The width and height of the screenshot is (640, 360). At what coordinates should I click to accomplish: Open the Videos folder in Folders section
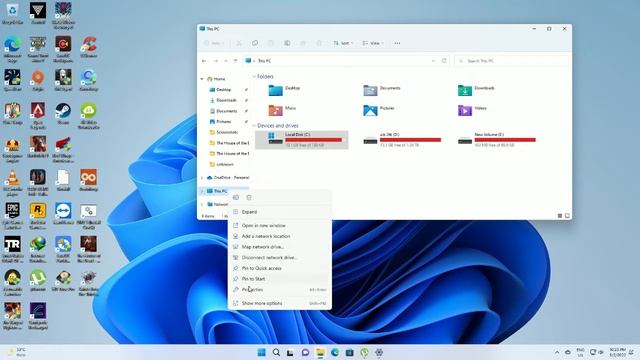[472, 110]
